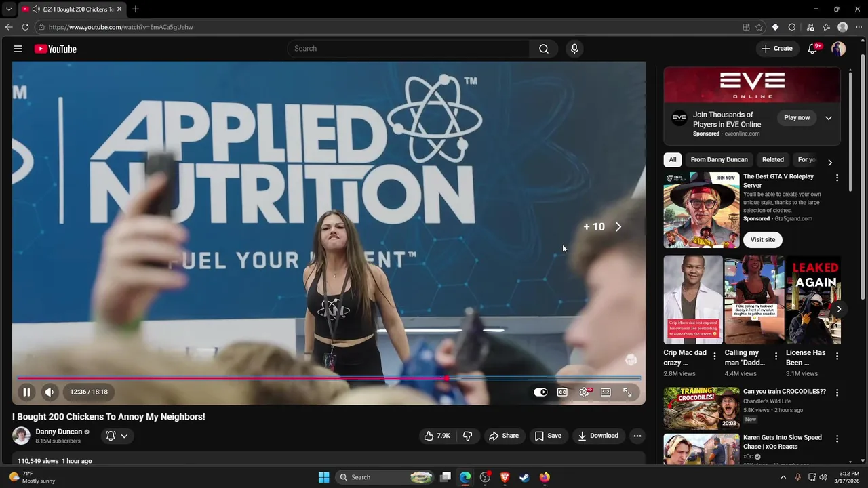Screen dimensions: 868x488
Task: Seek on the video progress bar
Action: tap(329, 378)
